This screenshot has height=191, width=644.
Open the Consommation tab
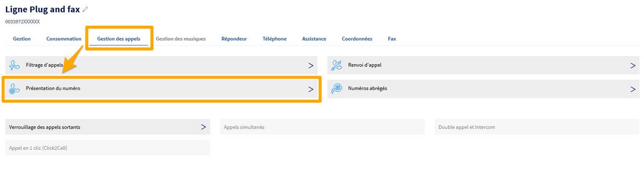tap(64, 39)
